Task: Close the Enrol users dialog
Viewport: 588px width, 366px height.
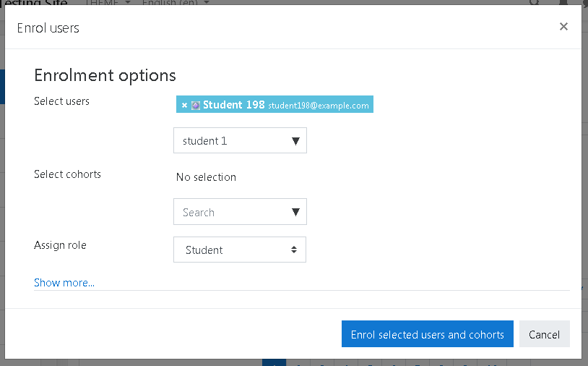Action: click(x=563, y=27)
